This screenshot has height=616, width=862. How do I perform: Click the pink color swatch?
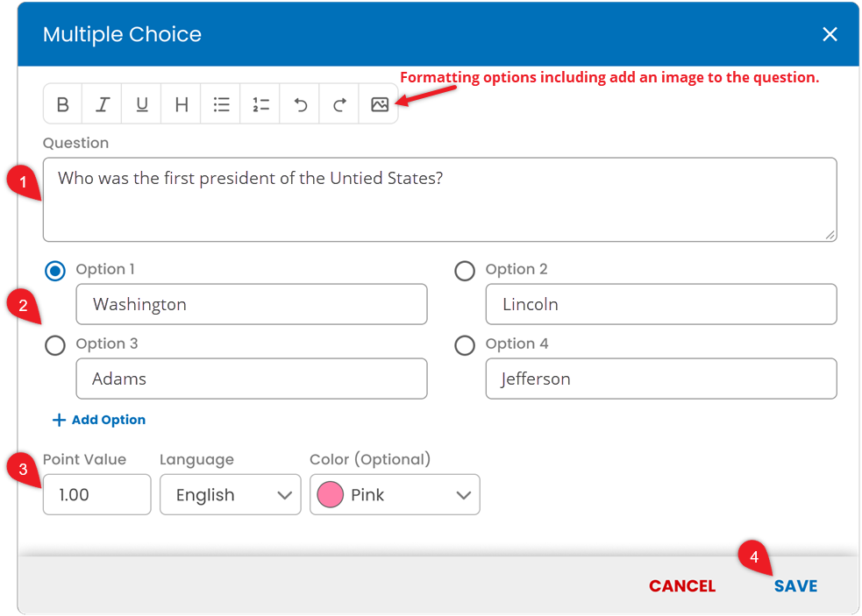tap(331, 494)
